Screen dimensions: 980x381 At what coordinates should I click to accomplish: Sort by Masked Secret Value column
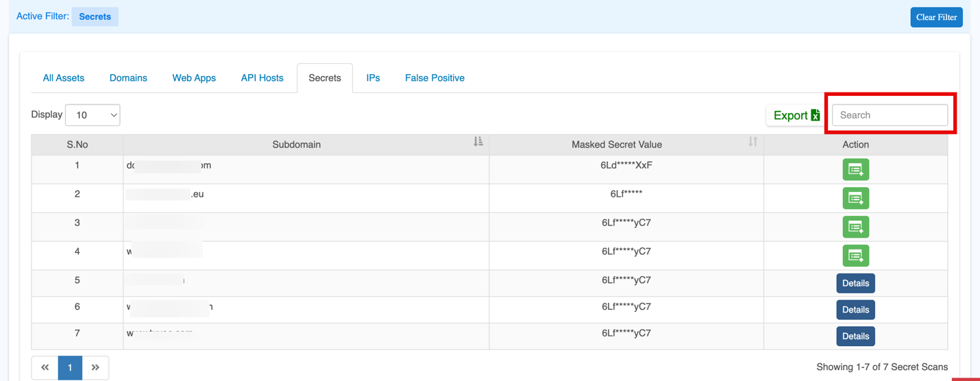click(x=752, y=142)
